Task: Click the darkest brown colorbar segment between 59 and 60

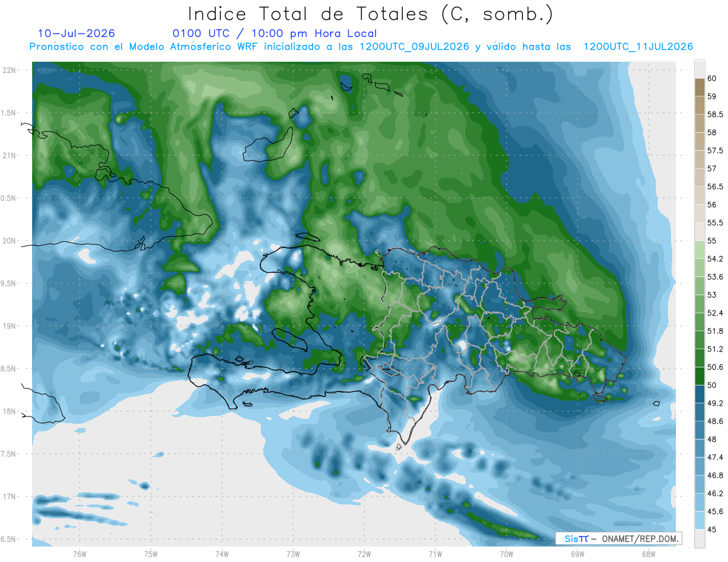Action: pos(699,87)
